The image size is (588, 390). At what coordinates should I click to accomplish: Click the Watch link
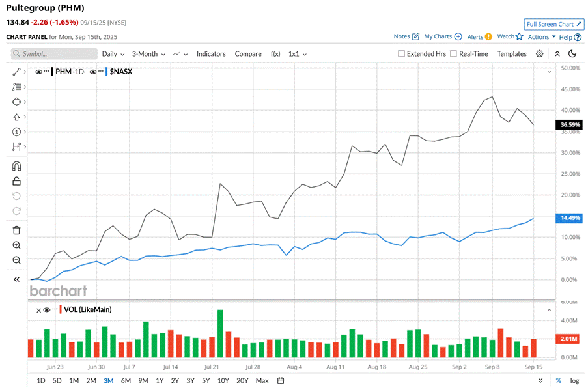tap(505, 36)
